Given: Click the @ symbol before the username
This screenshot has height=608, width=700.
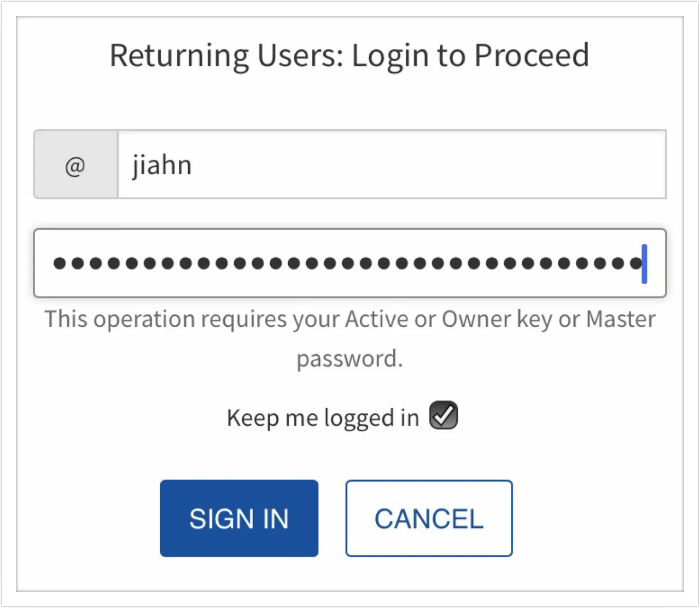Looking at the screenshot, I should coord(75,165).
